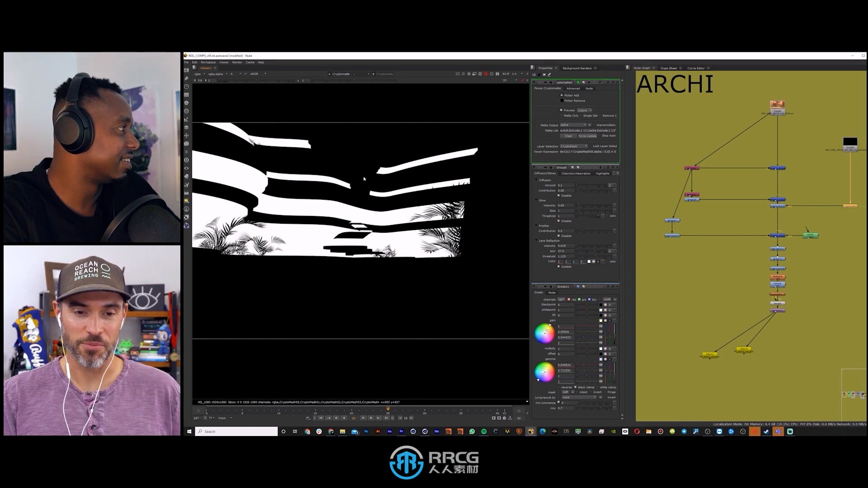Click the play forward button in timeline
868x488 pixels.
pyautogui.click(x=363, y=418)
